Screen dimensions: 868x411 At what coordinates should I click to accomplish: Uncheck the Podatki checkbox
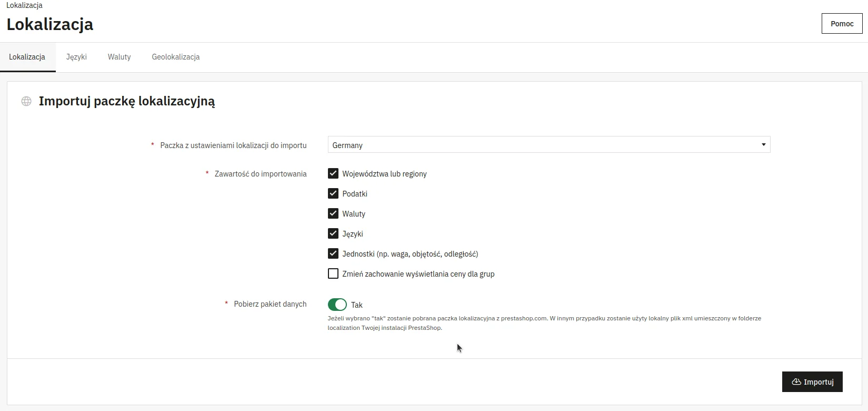coord(333,193)
